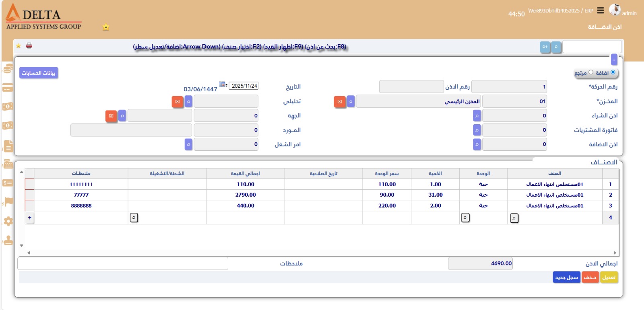The width and height of the screenshot is (644, 310).
Task: Click the lookup icon beside the work order field
Action: [188, 144]
